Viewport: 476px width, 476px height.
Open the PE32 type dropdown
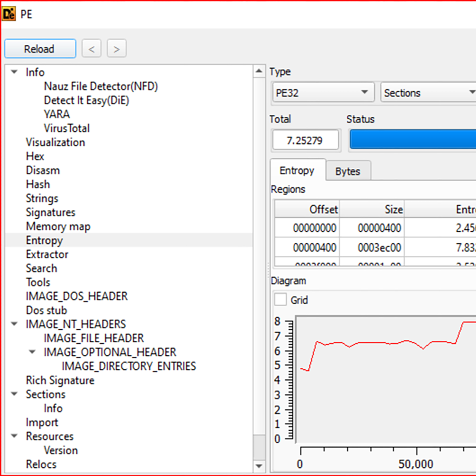click(323, 93)
